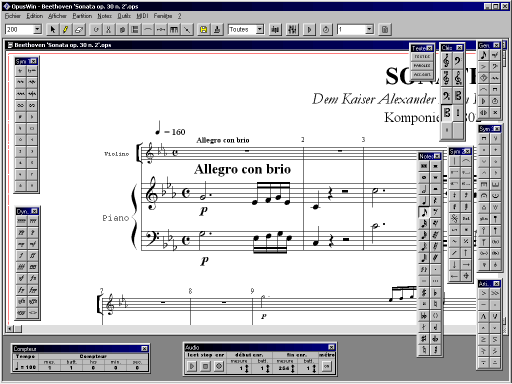Viewport: 512px width, 384px height.
Task: Open the Partition menu
Action: point(82,16)
